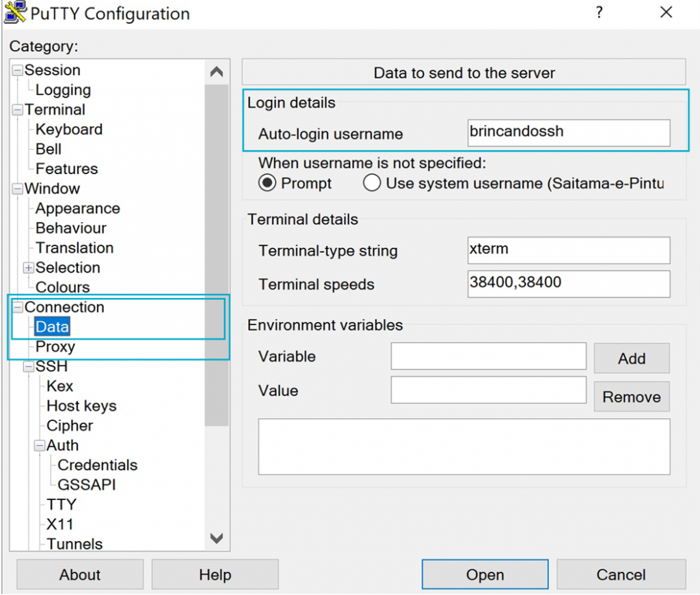
Task: Click the Terminal-type string field
Action: pyautogui.click(x=569, y=250)
